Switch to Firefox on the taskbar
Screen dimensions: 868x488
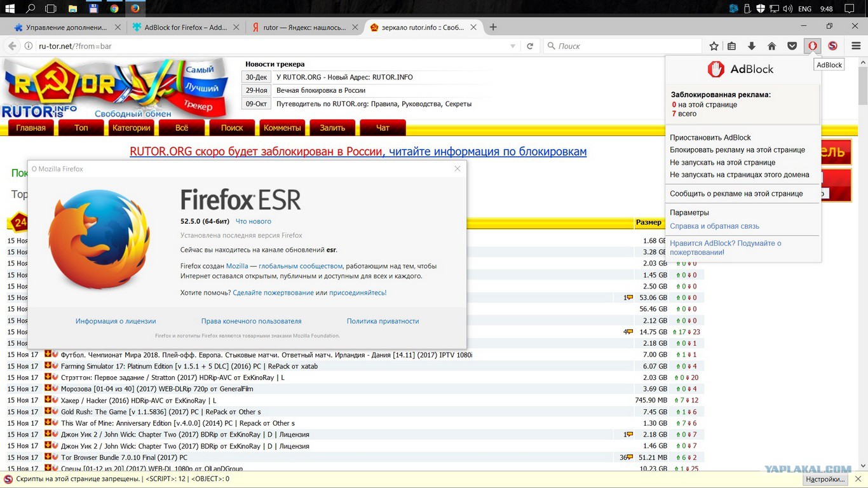pos(135,9)
